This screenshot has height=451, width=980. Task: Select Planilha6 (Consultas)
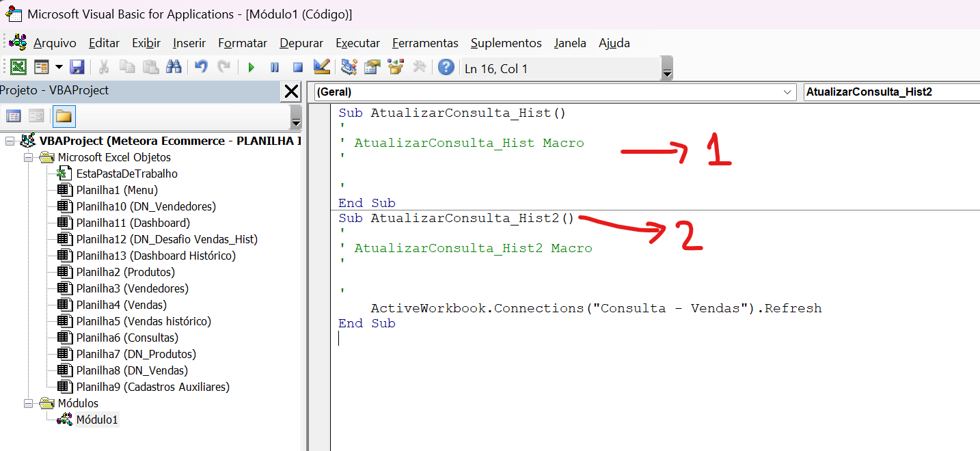(127, 338)
